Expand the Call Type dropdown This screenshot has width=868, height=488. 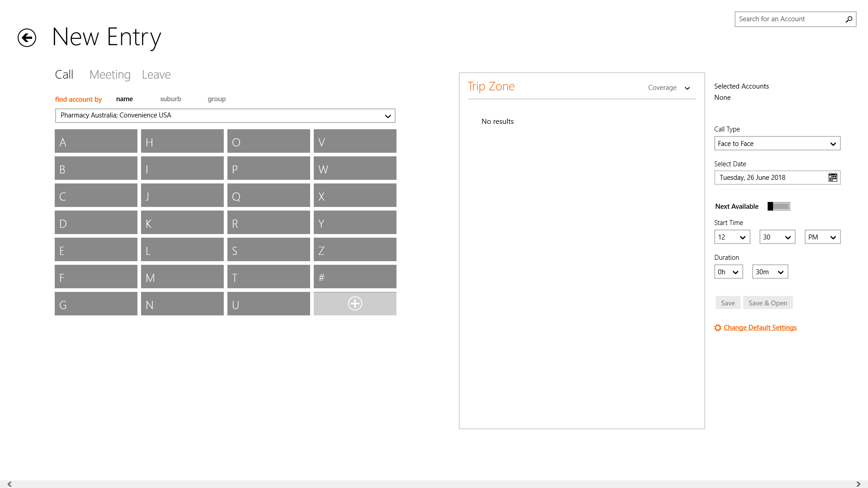777,144
